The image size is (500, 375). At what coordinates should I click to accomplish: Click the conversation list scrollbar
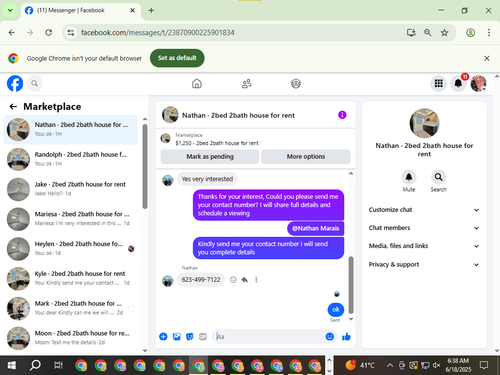(x=145, y=167)
